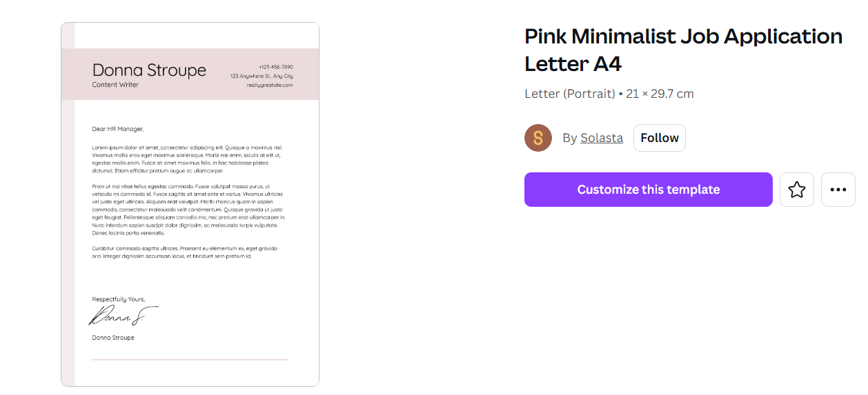868x395 pixels.
Task: Click the pink vertical strip on letter's left edge
Action: tap(68, 241)
